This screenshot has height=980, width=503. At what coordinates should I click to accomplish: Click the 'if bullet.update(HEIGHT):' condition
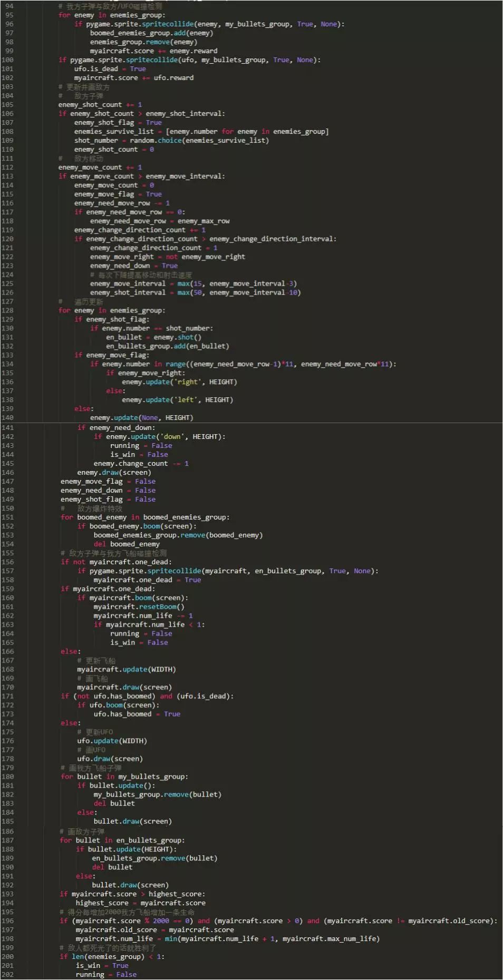click(127, 850)
